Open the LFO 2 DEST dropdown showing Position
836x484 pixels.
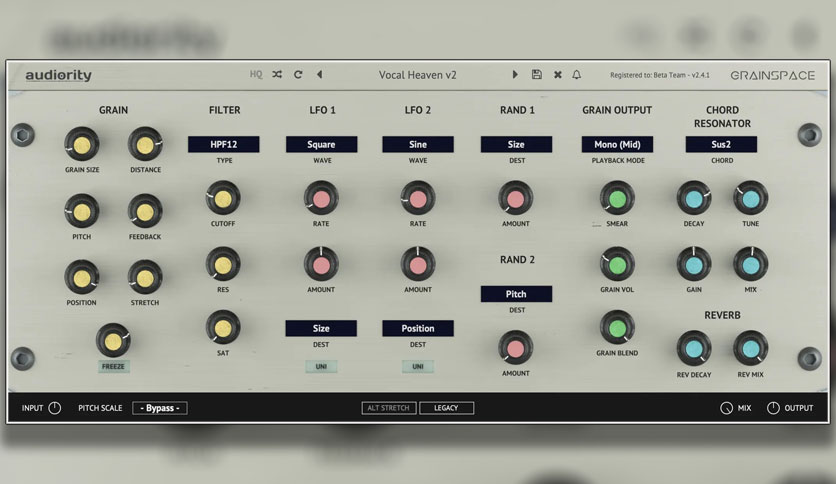click(x=418, y=328)
